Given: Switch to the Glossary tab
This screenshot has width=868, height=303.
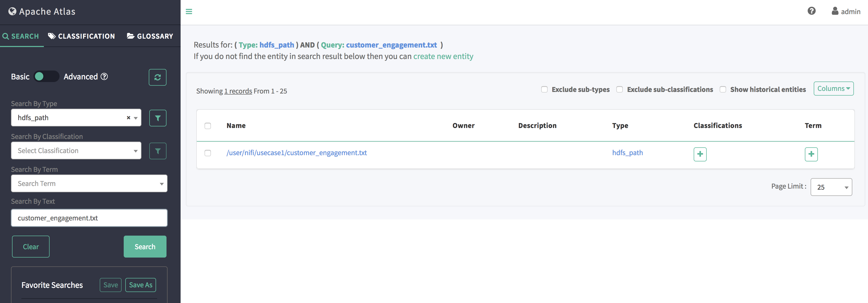Looking at the screenshot, I should [x=150, y=36].
